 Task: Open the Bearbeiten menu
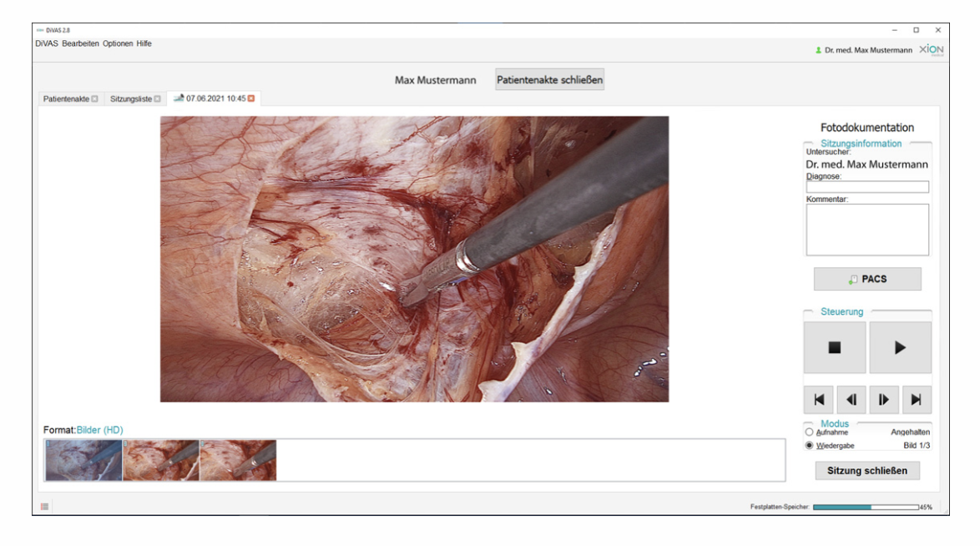point(80,43)
